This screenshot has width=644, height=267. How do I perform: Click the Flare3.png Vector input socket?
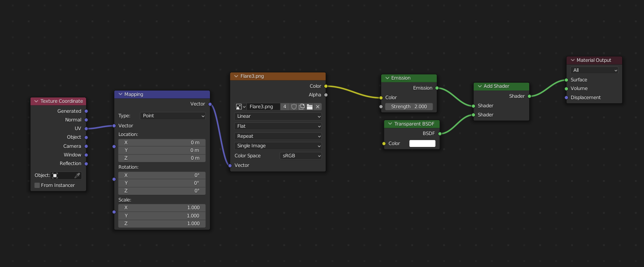[x=230, y=166]
